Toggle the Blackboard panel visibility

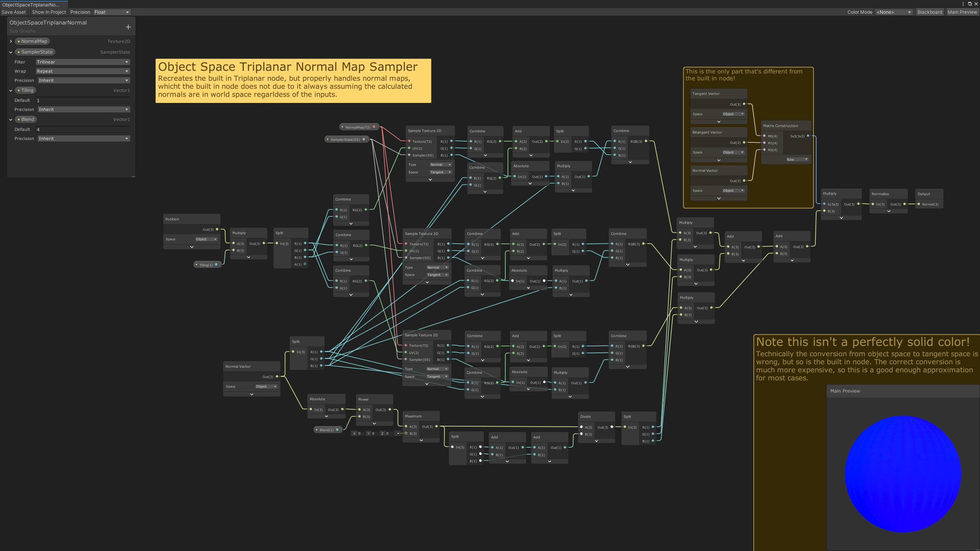(929, 12)
